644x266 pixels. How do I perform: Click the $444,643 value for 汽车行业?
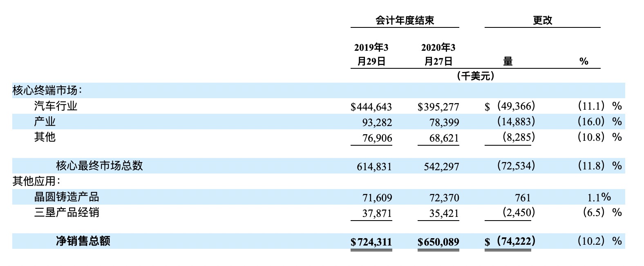371,107
